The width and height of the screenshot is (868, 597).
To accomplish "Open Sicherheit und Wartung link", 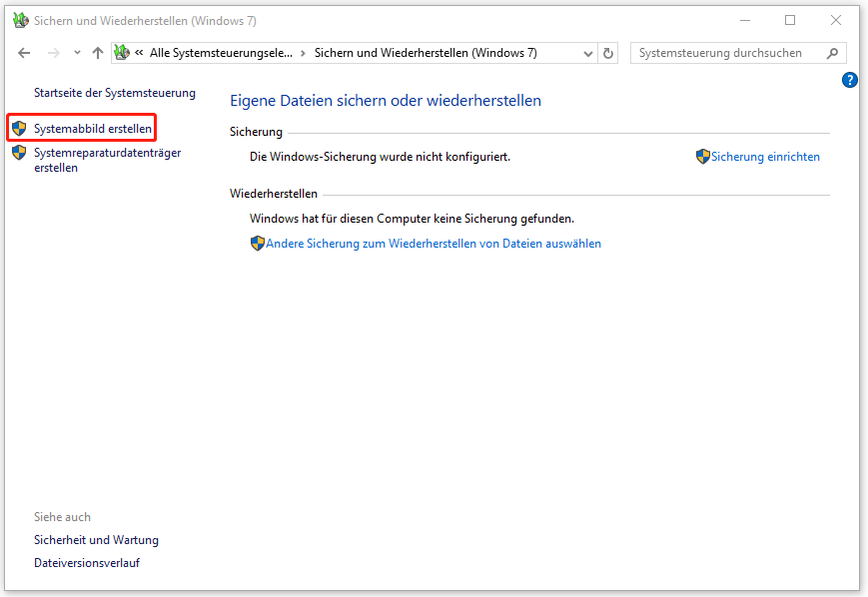I will (x=96, y=540).
